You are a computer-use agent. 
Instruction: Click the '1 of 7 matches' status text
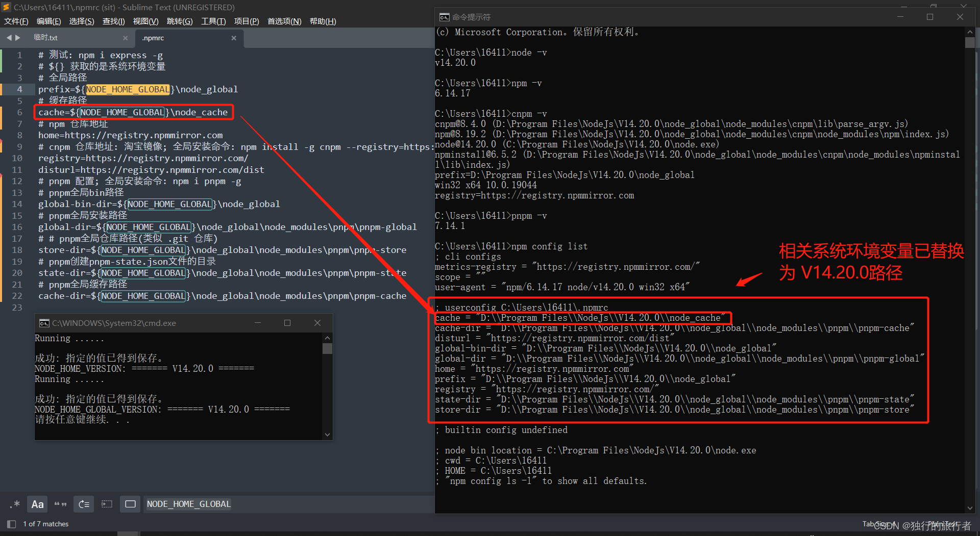tap(46, 524)
